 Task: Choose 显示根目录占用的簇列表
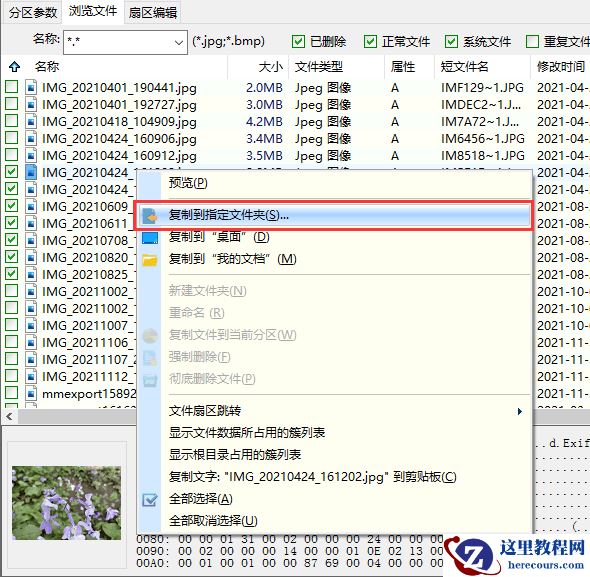[334, 455]
